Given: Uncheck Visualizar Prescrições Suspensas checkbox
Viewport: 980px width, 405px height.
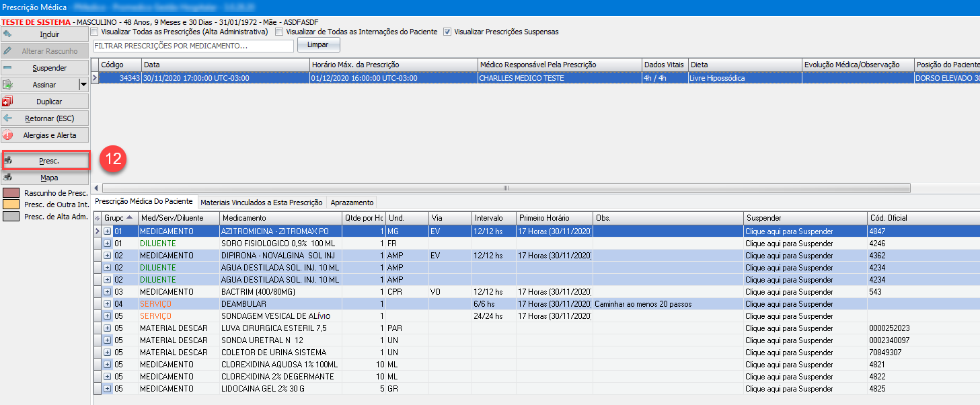Looking at the screenshot, I should coord(448,32).
